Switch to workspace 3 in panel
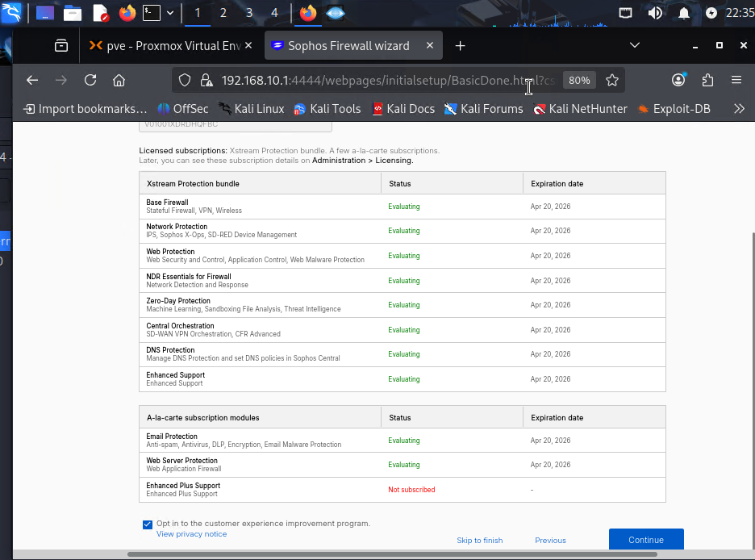The width and height of the screenshot is (755, 560). pos(249,13)
